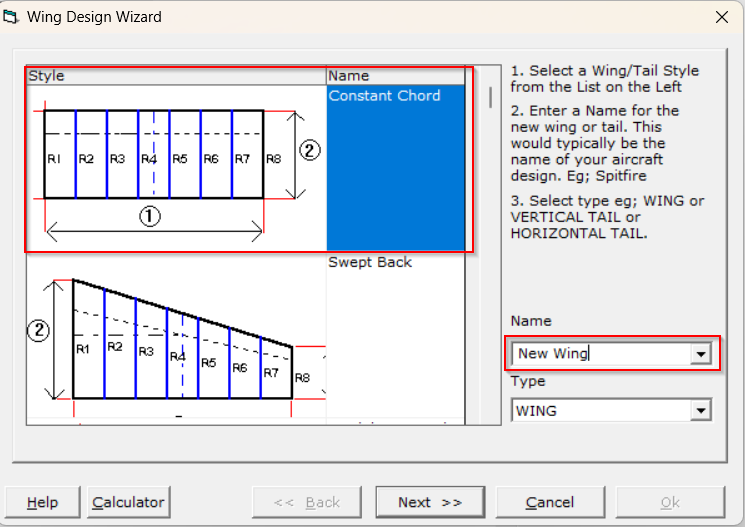Open Type WING dropdown arrow
The image size is (745, 527).
pos(701,411)
